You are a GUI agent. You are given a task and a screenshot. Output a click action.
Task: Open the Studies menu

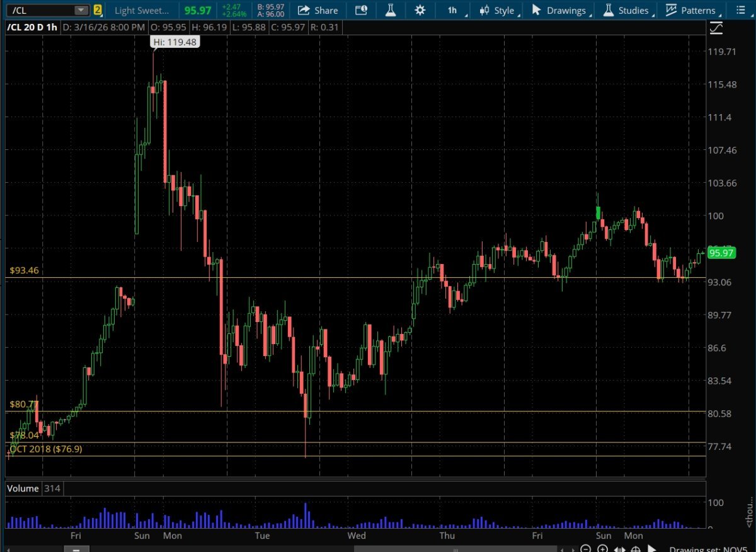(627, 10)
